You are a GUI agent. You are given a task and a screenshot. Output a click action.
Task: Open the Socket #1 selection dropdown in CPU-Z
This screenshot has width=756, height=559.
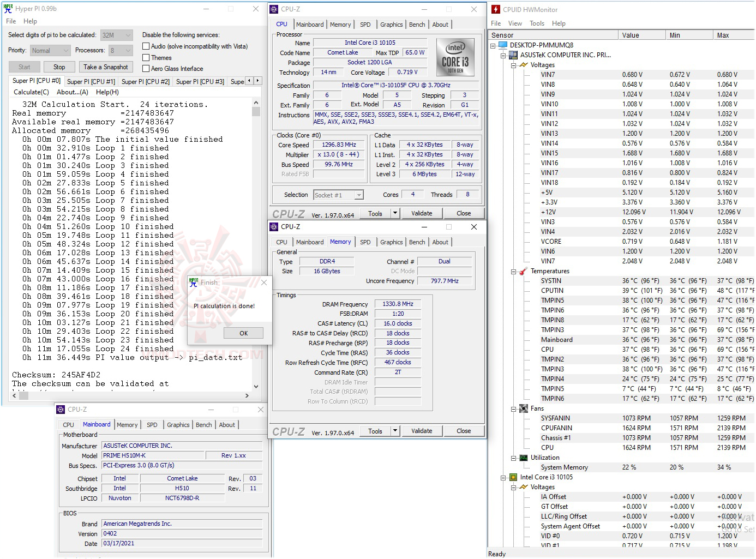[x=338, y=195]
